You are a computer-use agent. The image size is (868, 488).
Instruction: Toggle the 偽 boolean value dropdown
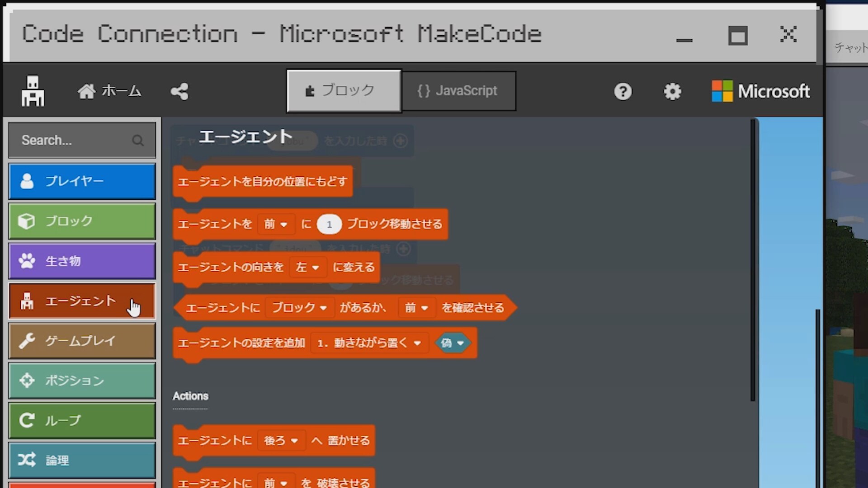(x=453, y=343)
